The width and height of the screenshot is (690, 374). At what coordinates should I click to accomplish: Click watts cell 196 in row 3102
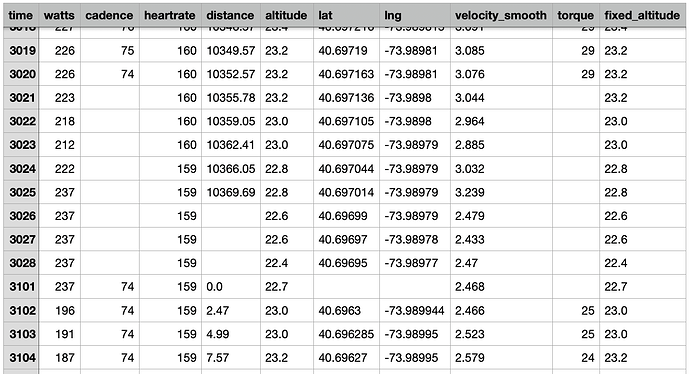[x=59, y=311]
